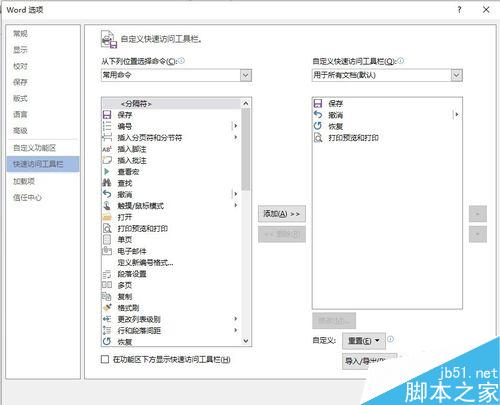Select the 快速访问工具栏 category
This screenshot has width=500, height=405.
pyautogui.click(x=43, y=164)
